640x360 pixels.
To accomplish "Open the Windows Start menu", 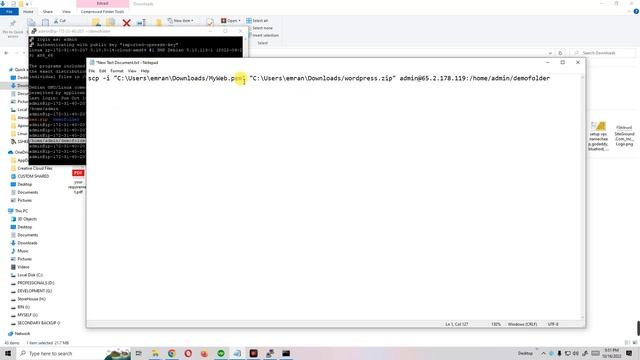I will tap(8, 353).
